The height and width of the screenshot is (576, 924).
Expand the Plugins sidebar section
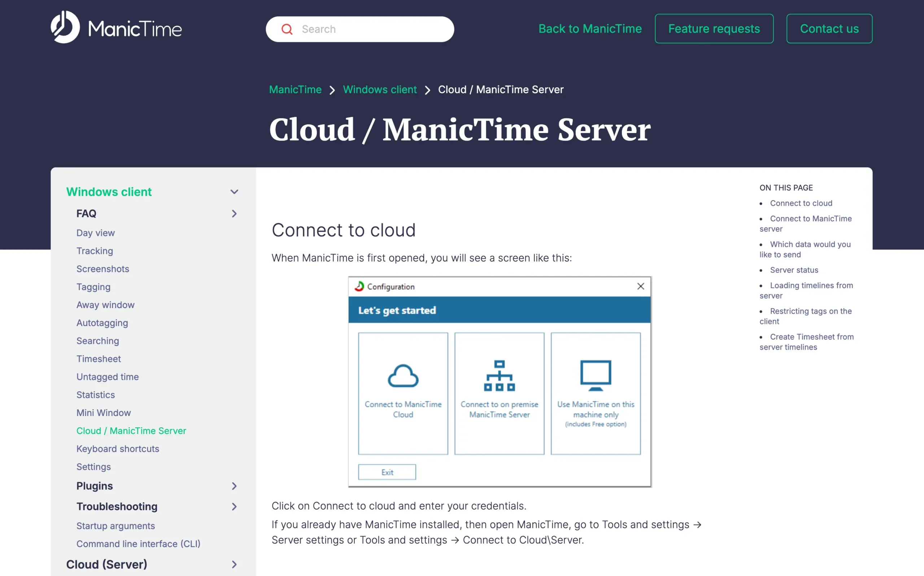pos(234,486)
